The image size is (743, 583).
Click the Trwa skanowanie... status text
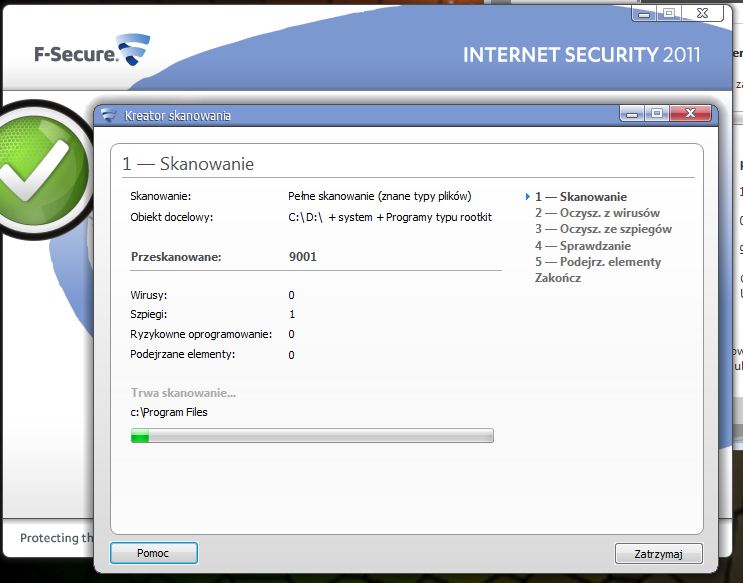click(183, 392)
